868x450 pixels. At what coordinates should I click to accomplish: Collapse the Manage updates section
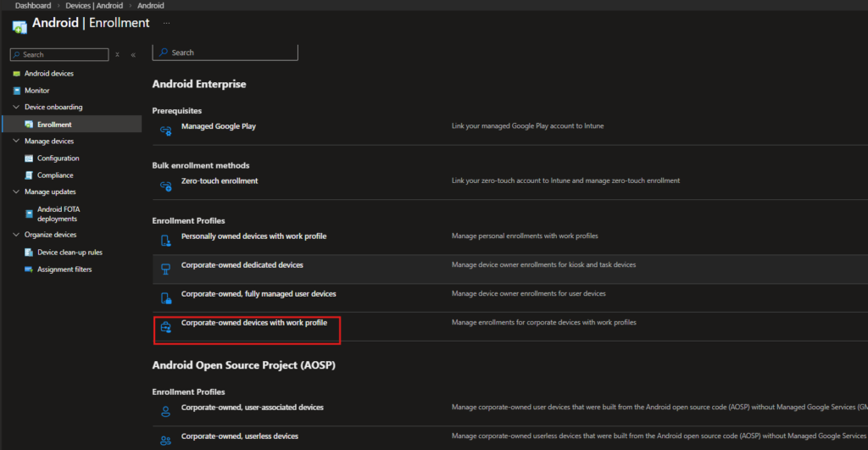16,192
